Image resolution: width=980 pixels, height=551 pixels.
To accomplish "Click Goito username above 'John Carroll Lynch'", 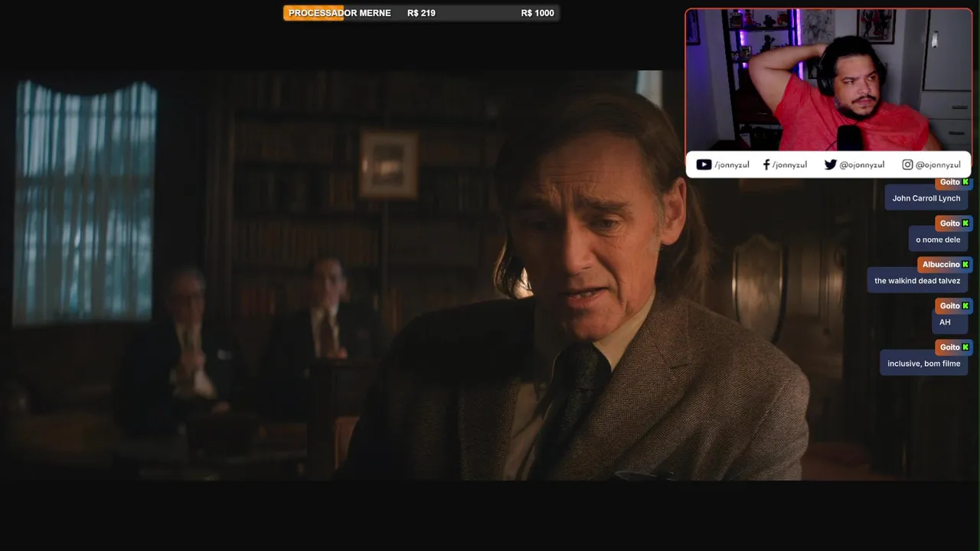I will [949, 182].
